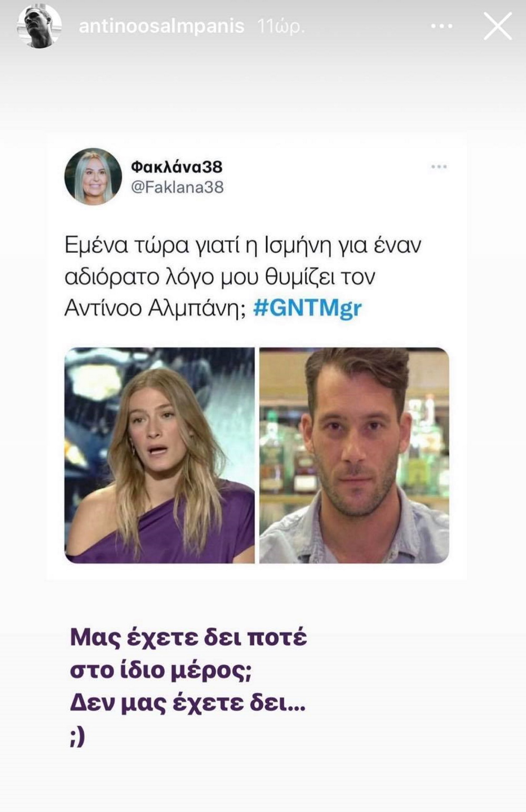Open the photo of woman in purple top

click(159, 455)
